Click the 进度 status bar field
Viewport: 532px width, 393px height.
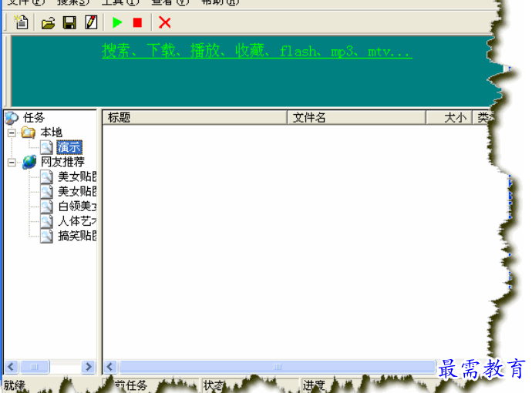[x=314, y=385]
